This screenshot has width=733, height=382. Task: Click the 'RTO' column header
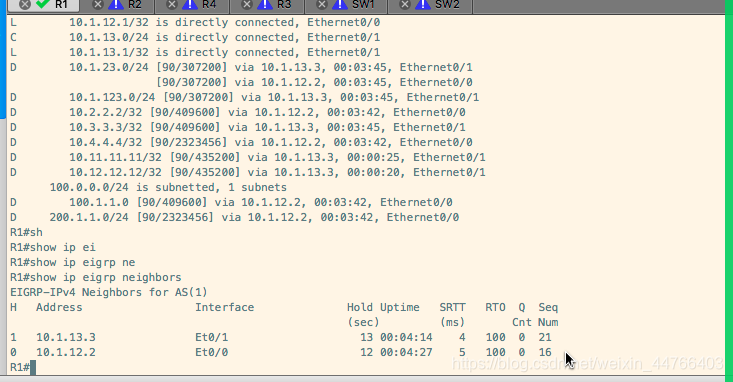[496, 307]
